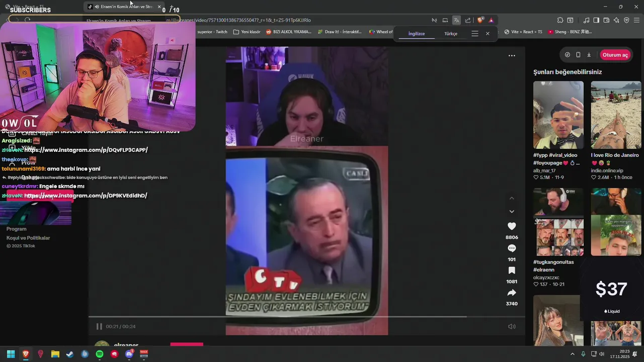Pause the TikTok video
The width and height of the screenshot is (644, 362).
pyautogui.click(x=99, y=326)
